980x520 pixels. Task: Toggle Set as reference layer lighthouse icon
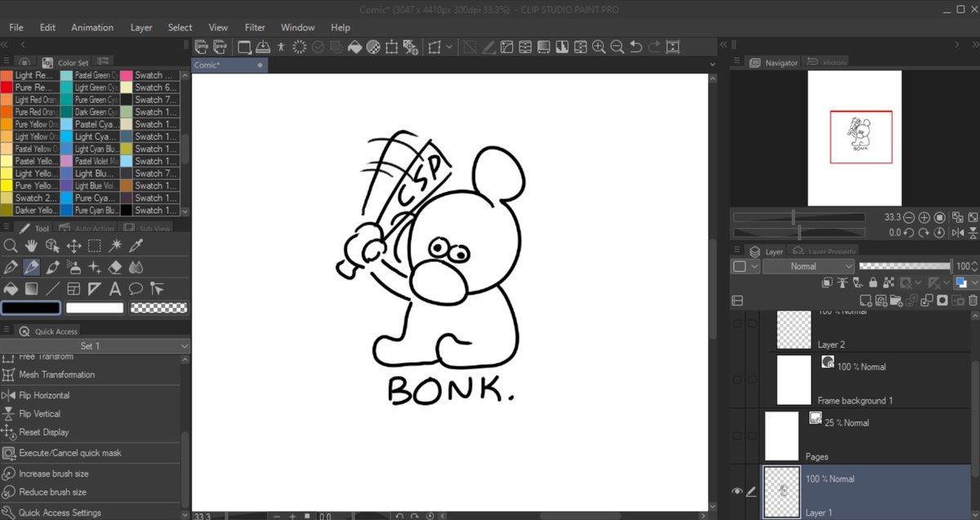[843, 282]
